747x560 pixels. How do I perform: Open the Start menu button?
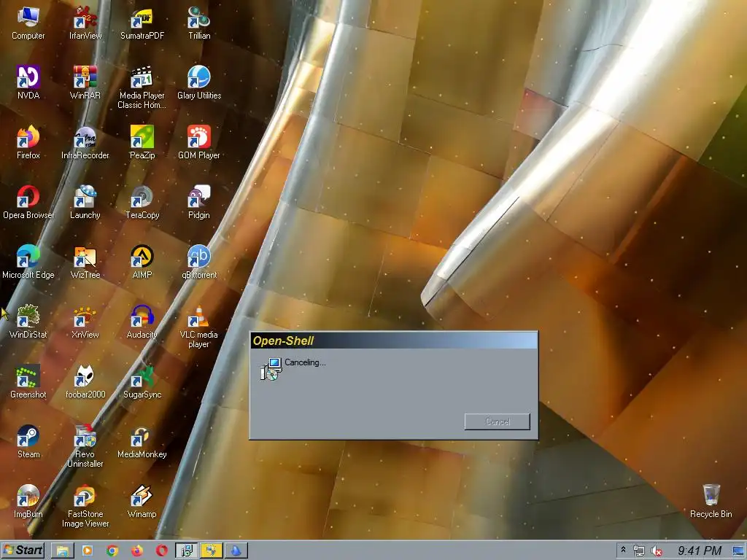point(23,551)
